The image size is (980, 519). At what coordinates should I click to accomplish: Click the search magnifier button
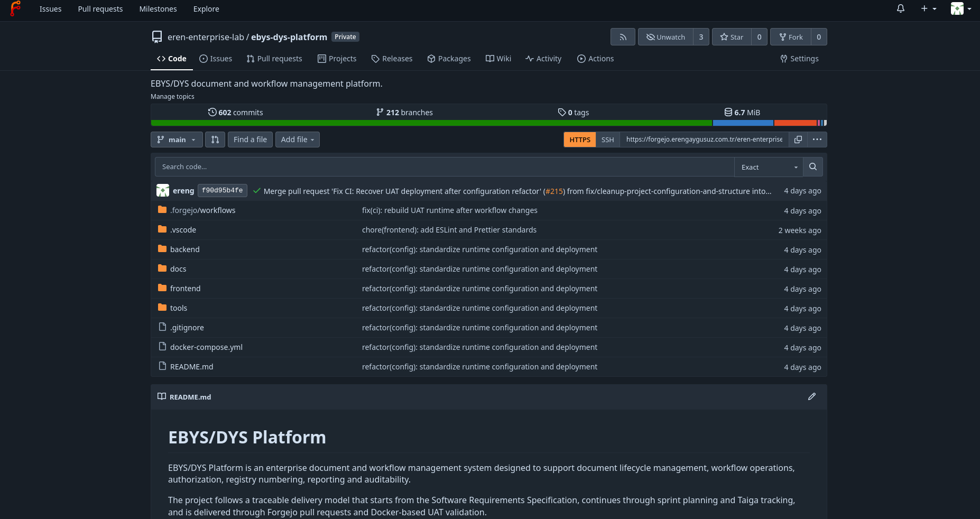tap(813, 167)
